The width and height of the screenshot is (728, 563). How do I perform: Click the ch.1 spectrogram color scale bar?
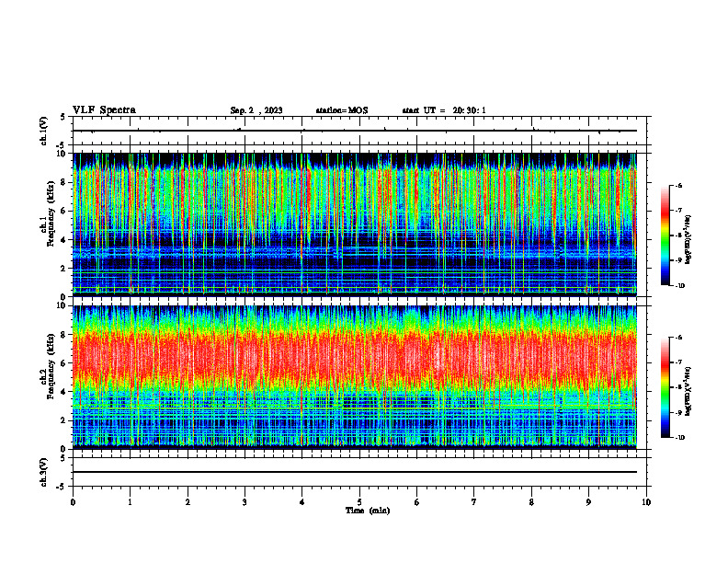665,236
